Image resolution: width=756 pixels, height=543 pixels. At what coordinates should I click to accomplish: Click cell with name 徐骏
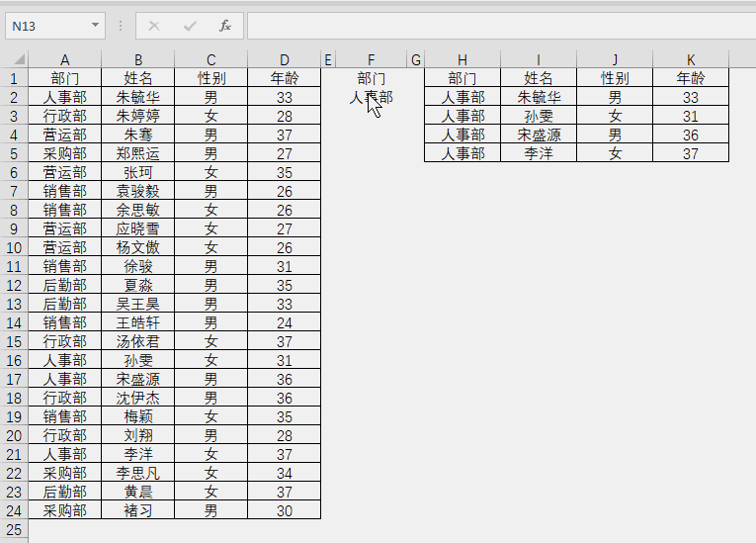(138, 266)
